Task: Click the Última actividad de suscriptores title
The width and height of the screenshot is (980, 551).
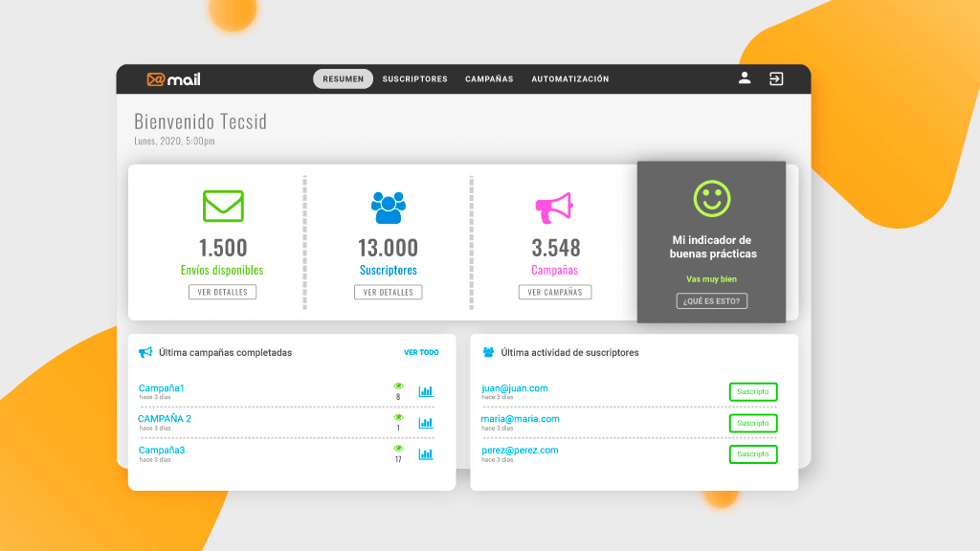Action: coord(569,352)
